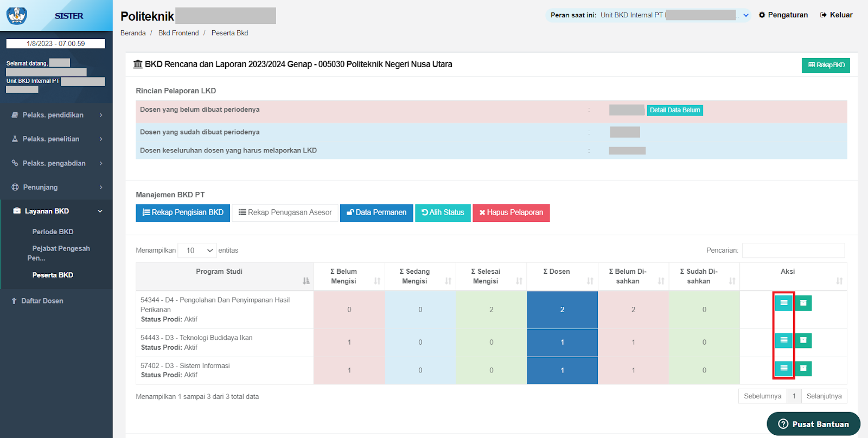The height and width of the screenshot is (438, 868).
Task: Click Sebelumnya pagination button
Action: [x=762, y=396]
